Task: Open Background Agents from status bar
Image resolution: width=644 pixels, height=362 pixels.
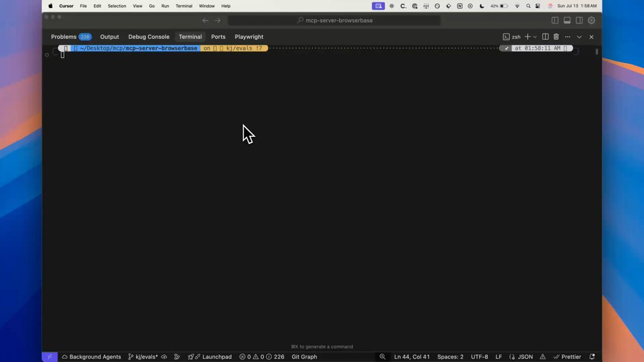Action: coord(92,357)
